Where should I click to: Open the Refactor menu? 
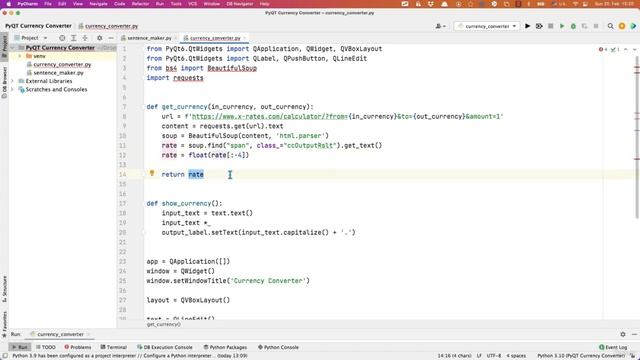(x=140, y=4)
